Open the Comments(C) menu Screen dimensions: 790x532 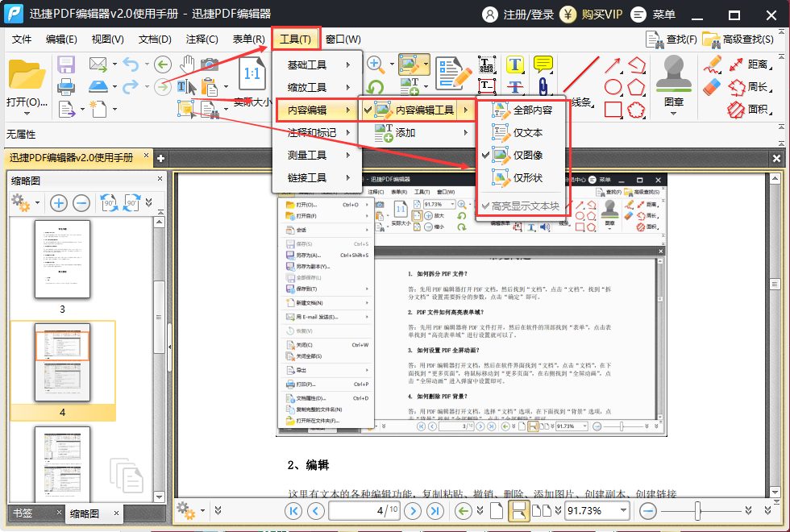point(202,39)
